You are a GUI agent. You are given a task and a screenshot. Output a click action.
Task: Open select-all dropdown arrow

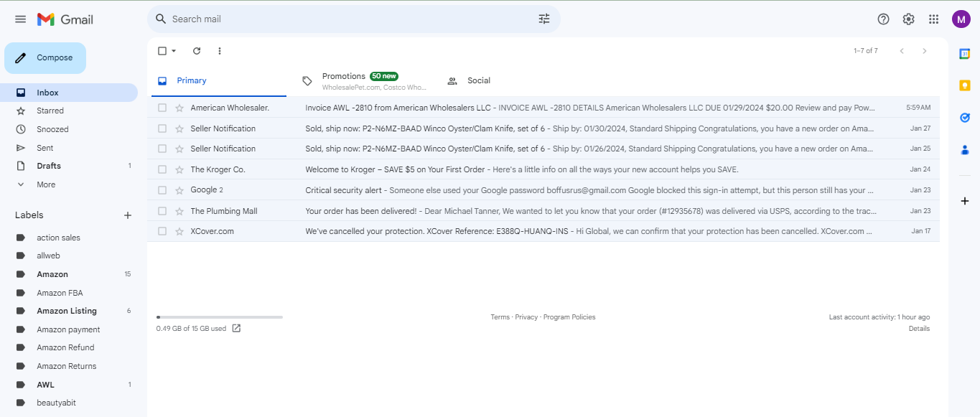coord(174,51)
